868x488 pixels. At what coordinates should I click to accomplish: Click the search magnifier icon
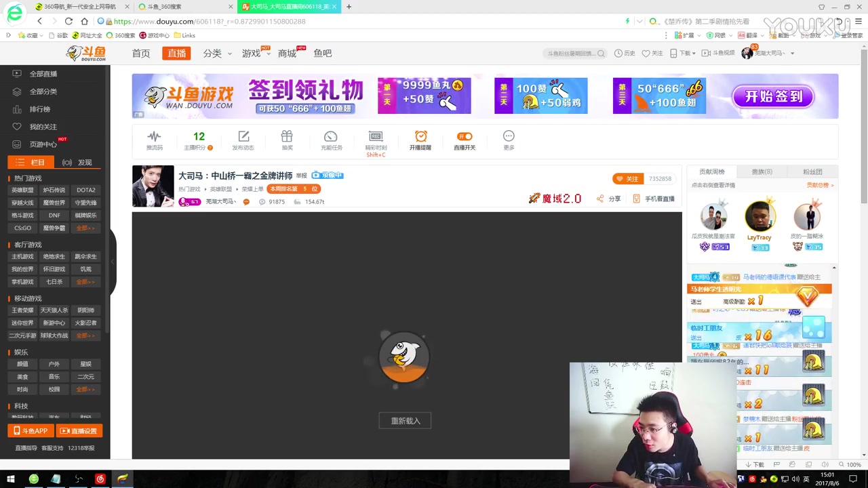[x=601, y=54]
